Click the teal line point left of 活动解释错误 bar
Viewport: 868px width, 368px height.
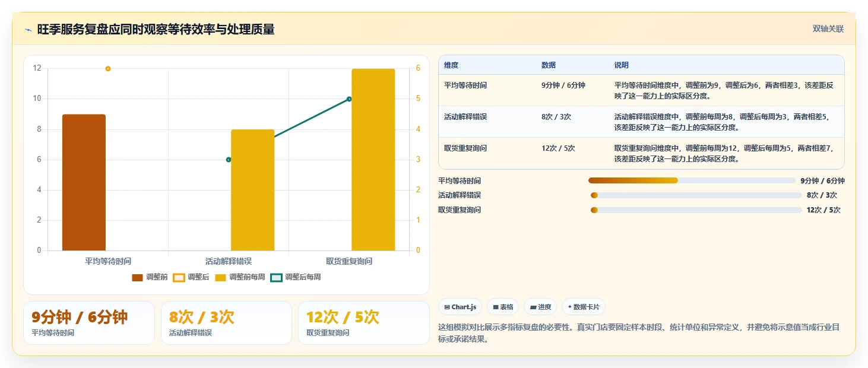point(229,160)
